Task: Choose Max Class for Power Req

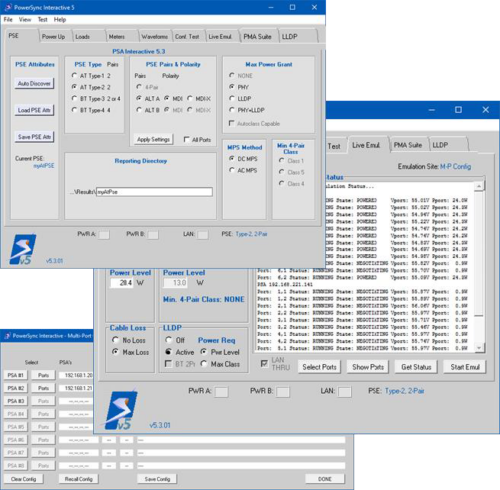Action: [204, 364]
